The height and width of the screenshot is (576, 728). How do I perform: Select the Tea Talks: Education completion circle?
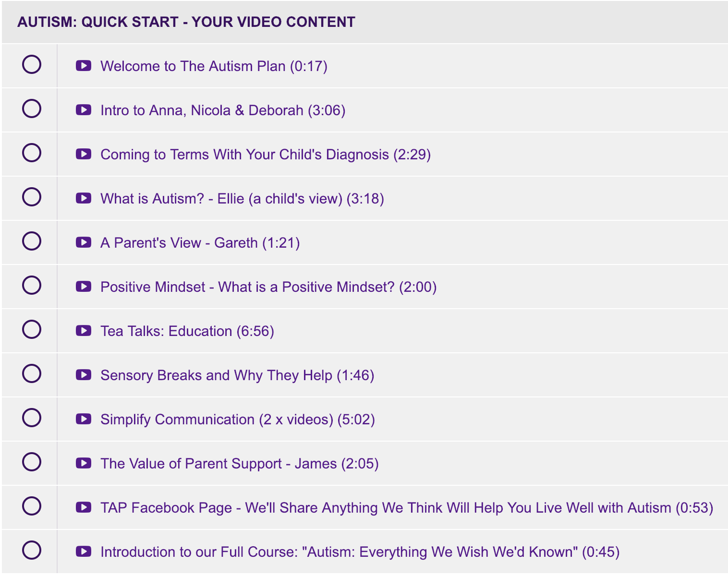[x=32, y=329]
